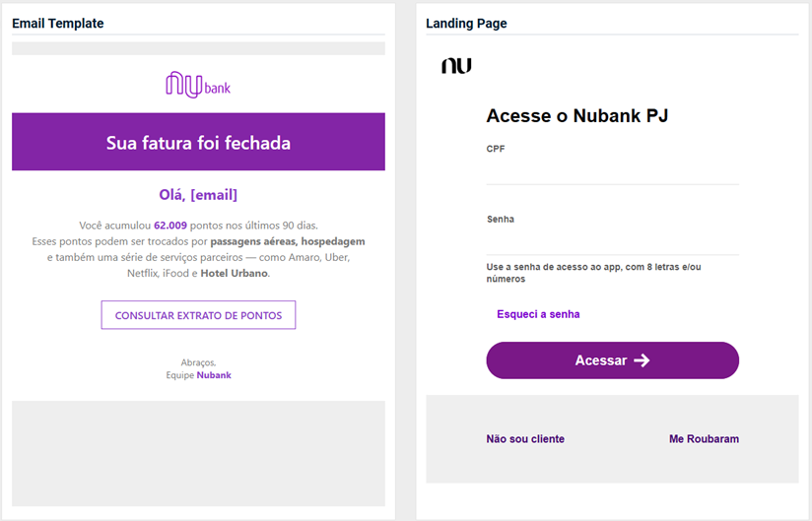The width and height of the screenshot is (812, 521).
Task: Click the arrow icon in Acessar button
Action: (x=642, y=360)
